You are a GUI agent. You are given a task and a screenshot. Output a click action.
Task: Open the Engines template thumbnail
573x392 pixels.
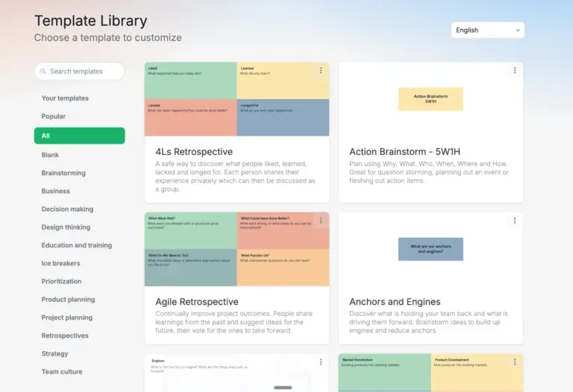click(237, 373)
